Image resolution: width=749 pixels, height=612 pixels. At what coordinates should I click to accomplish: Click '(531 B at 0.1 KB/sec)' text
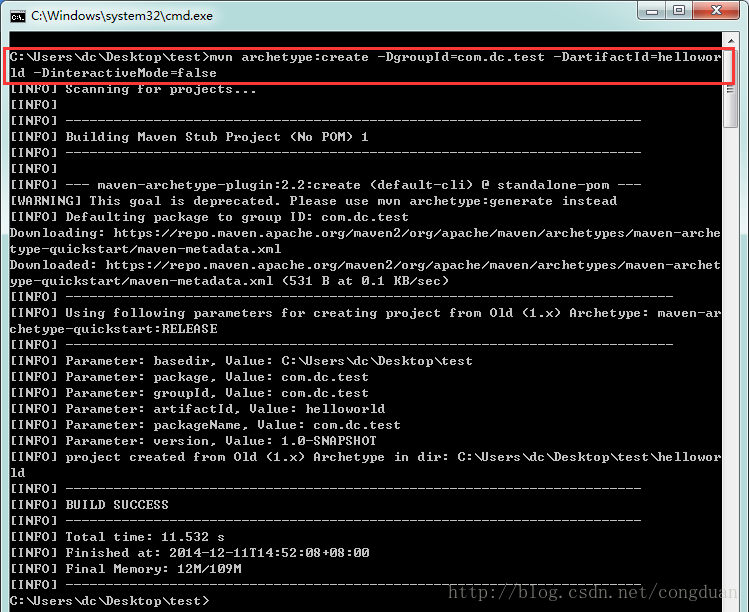[365, 281]
